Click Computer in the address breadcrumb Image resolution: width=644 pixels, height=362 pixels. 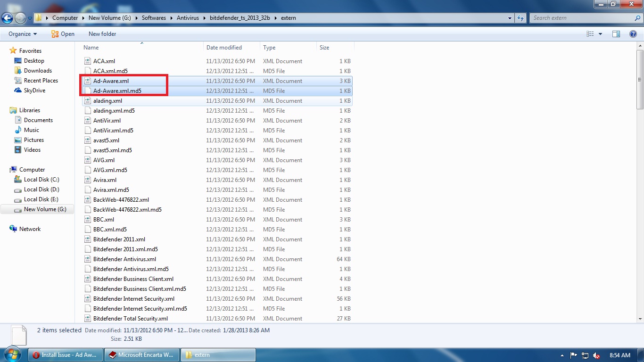(x=65, y=18)
